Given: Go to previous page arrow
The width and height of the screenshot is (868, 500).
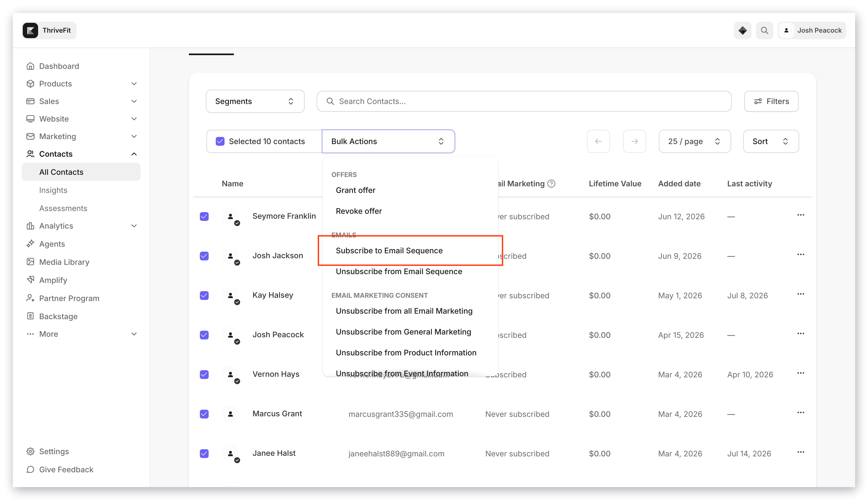Looking at the screenshot, I should pos(598,141).
